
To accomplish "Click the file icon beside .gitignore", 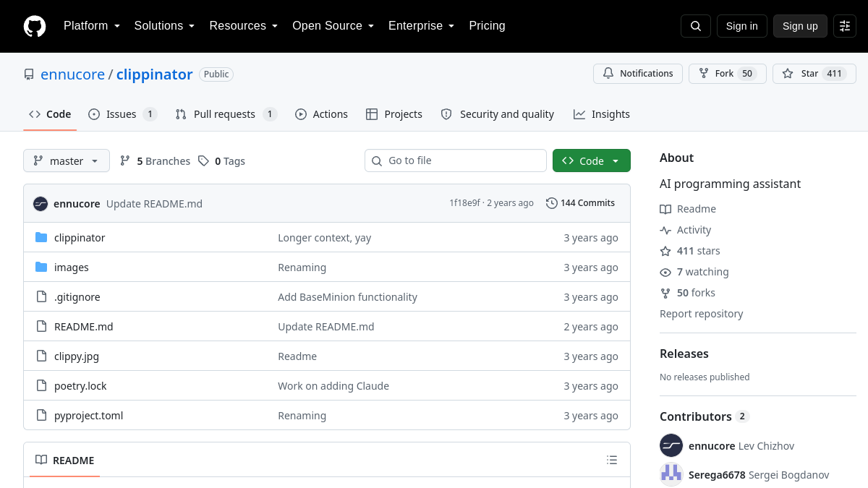I will click(x=41, y=297).
